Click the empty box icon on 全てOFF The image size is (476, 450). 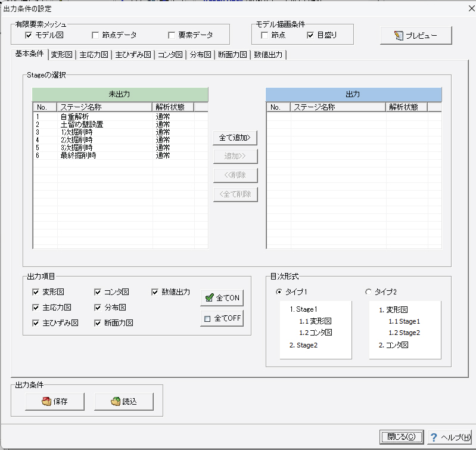click(x=207, y=319)
